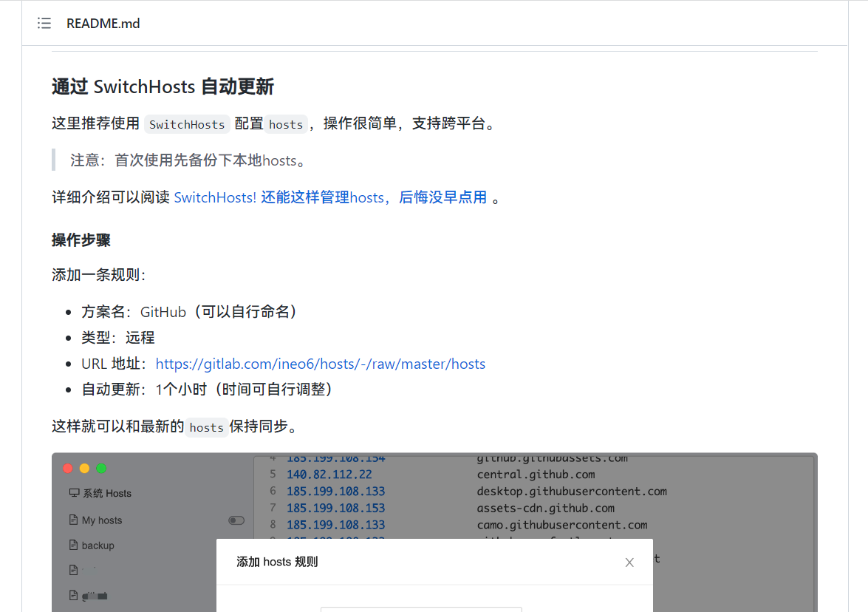Viewport: 868px width, 612px height.
Task: Click the 添加 hosts 规则 dialog title
Action: point(277,562)
